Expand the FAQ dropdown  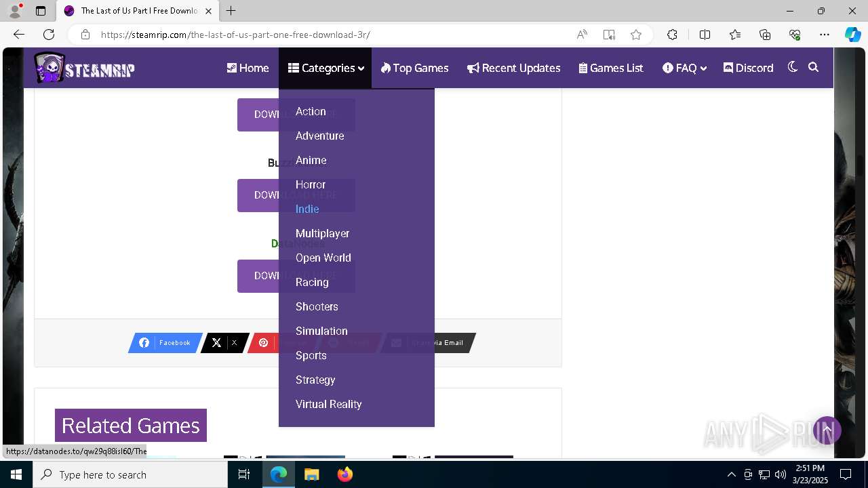coord(684,68)
